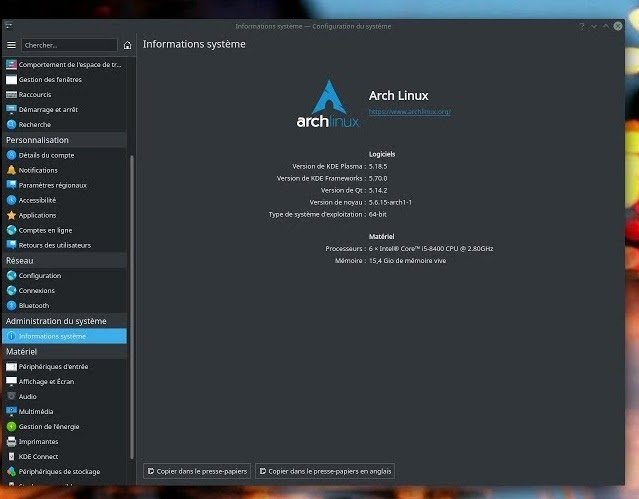639x499 pixels.
Task: Click the Qt version 5.14.2 value
Action: pyautogui.click(x=378, y=190)
